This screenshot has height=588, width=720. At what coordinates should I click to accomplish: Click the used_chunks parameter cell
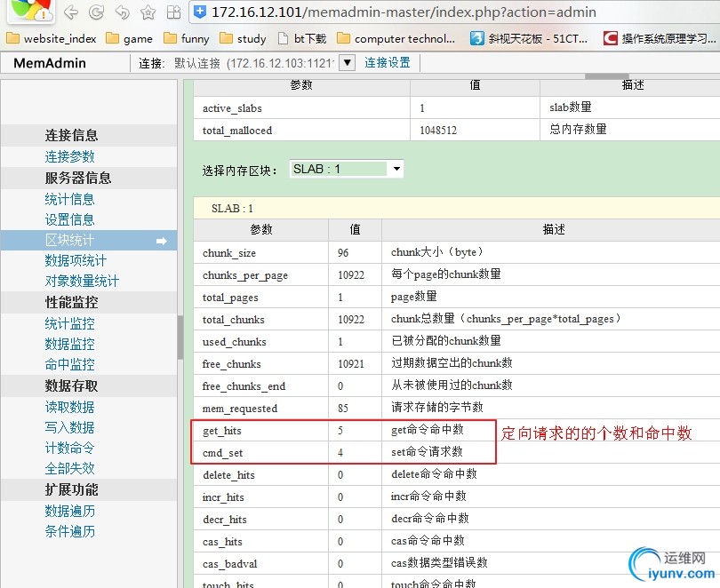click(260, 342)
